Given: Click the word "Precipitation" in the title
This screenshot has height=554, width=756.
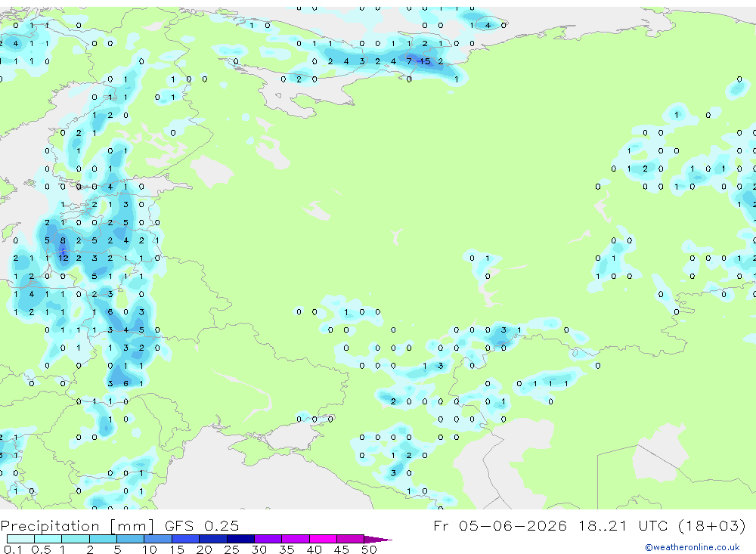Looking at the screenshot, I should 50,525.
